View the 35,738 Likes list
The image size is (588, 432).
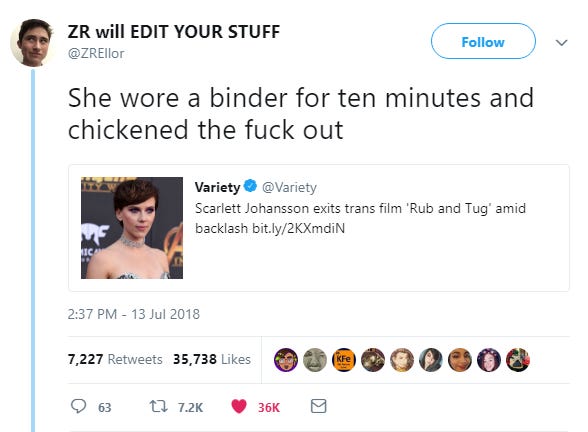(x=212, y=359)
